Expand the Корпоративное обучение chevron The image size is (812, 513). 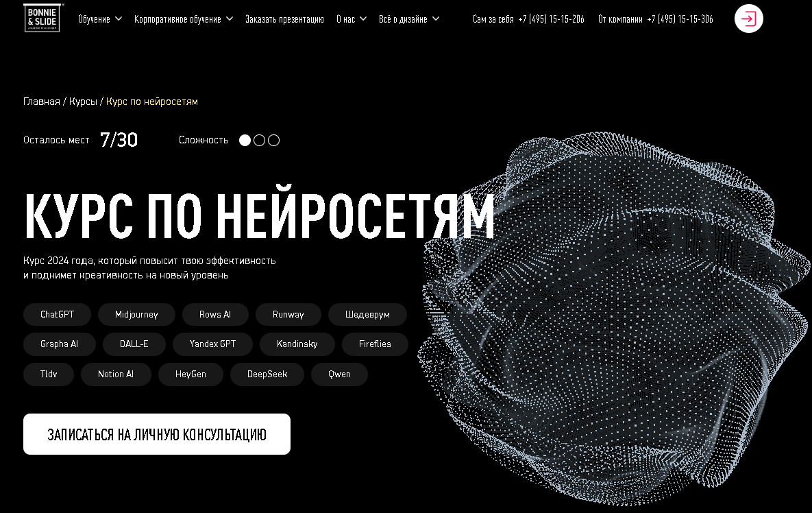pos(230,19)
